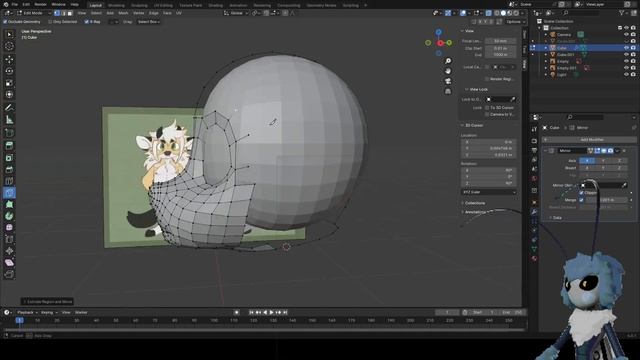Select the Cursor tool
This screenshot has height=360, width=640.
[x=9, y=47]
